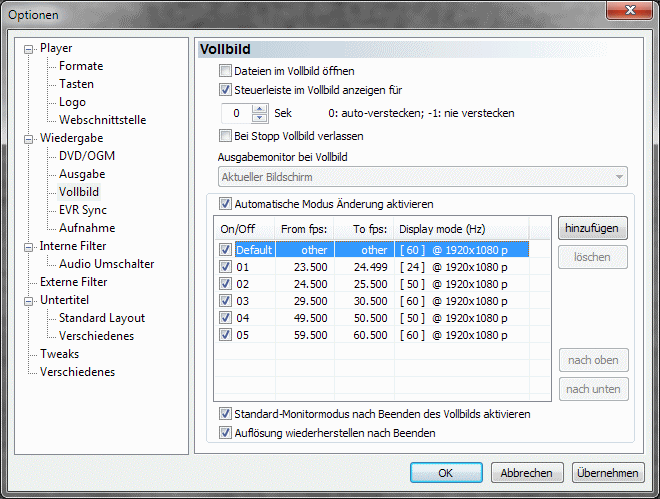Open Verschiedenes under Untertitel
The image size is (660, 499).
pos(96,336)
